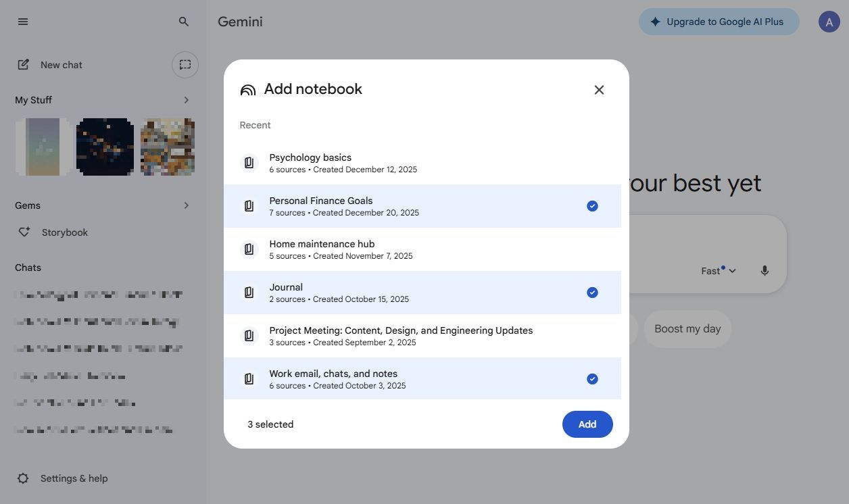
Task: Deselect the Journal notebook checkmark
Action: pyautogui.click(x=592, y=293)
